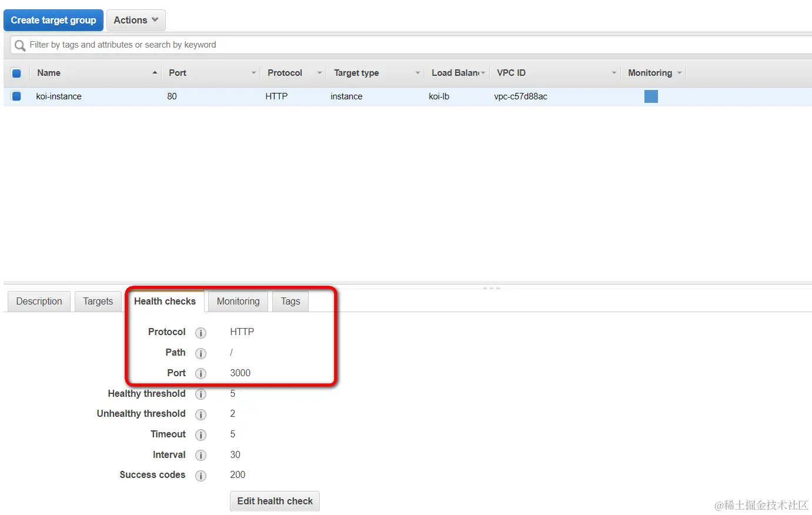Toggle the koi-instance row checkbox

[16, 96]
